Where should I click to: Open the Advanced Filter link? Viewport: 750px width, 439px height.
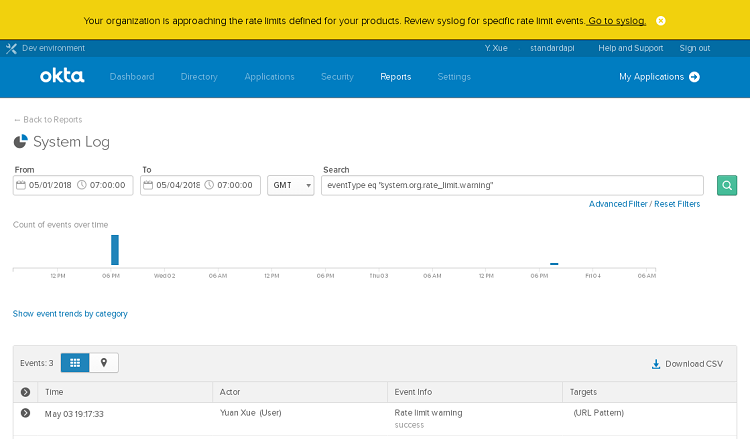coord(618,204)
